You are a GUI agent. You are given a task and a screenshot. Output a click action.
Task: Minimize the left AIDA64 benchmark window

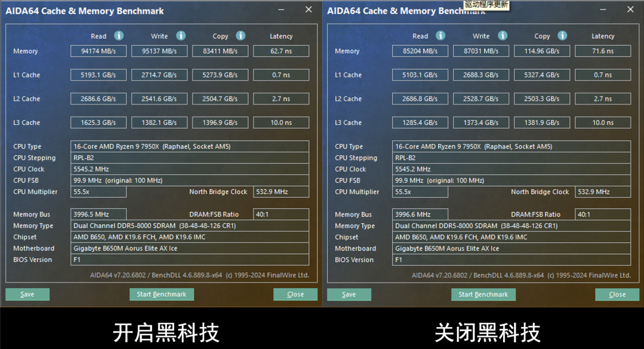point(281,10)
